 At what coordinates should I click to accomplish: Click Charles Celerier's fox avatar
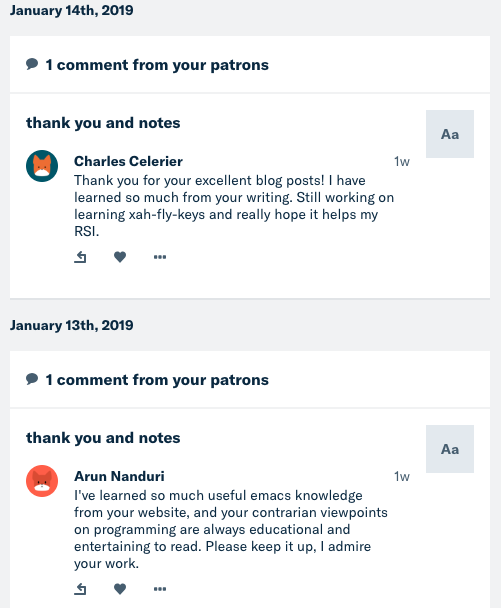(x=42, y=166)
